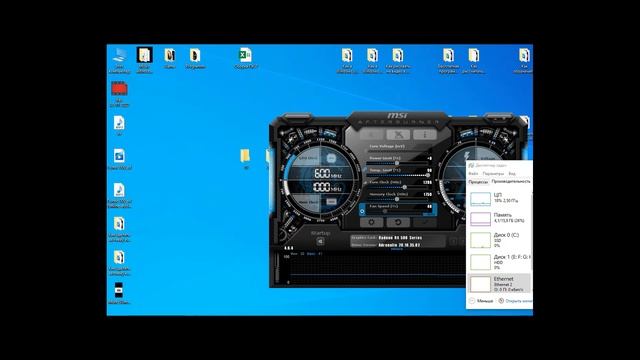This screenshot has height=360, width=640.
Task: Reset Afterburner settings with the circular arrow button
Action: point(398,222)
